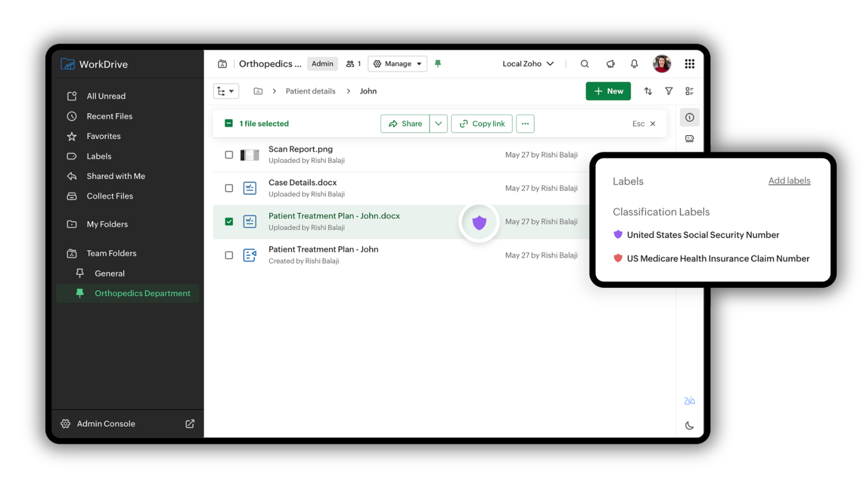The width and height of the screenshot is (868, 488).
Task: Uncheck Patient Treatment Plan - John.docx
Action: (x=229, y=221)
